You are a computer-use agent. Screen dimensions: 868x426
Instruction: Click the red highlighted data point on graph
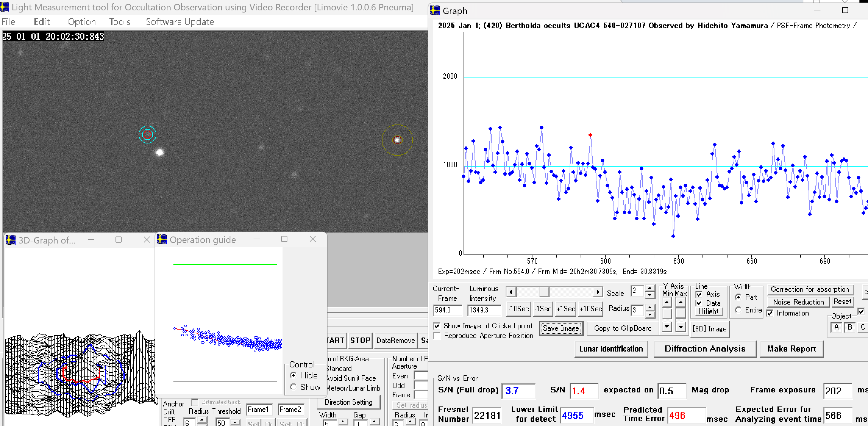coord(590,135)
